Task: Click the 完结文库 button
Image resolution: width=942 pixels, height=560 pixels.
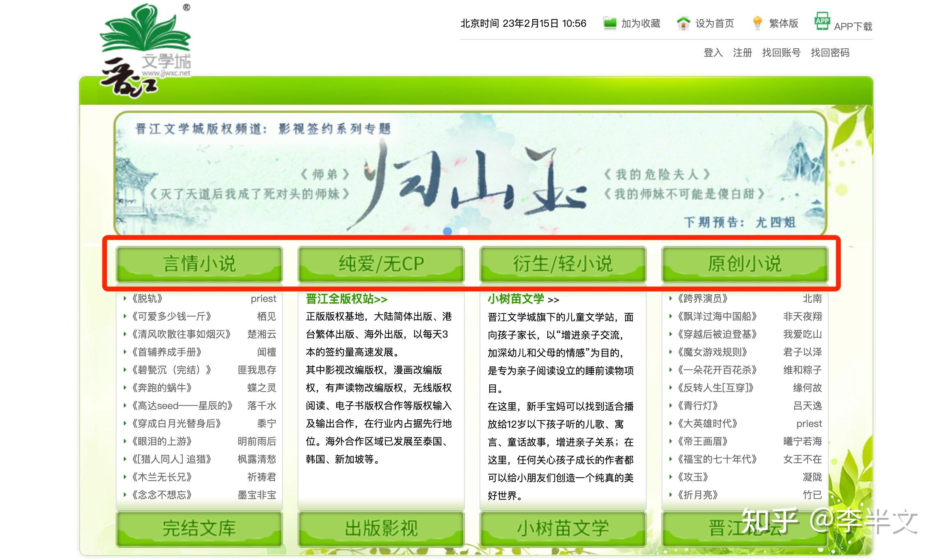Action: tap(199, 528)
